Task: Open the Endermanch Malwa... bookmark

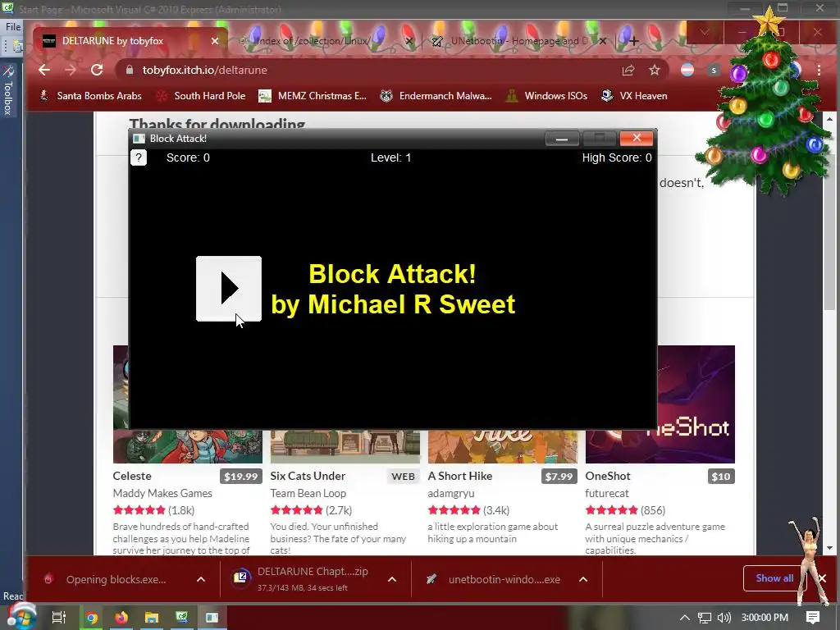Action: 436,96
